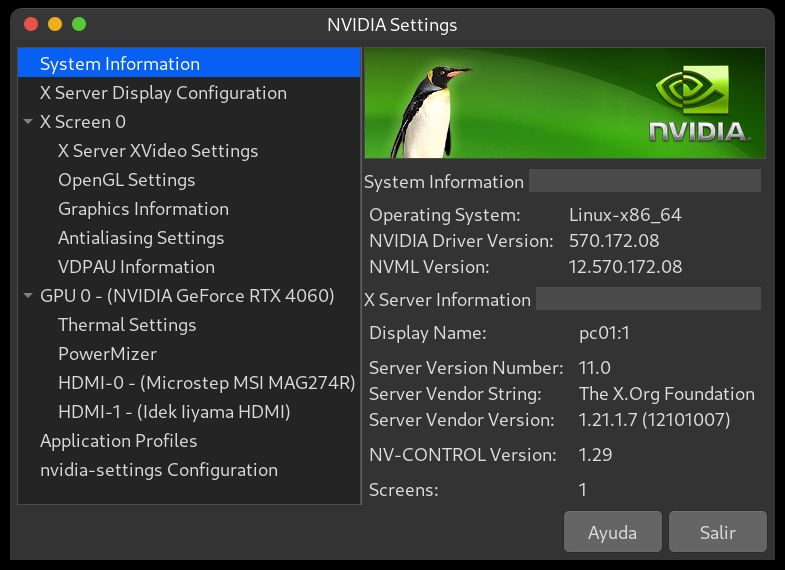Open Graphics Information page

[x=143, y=209]
